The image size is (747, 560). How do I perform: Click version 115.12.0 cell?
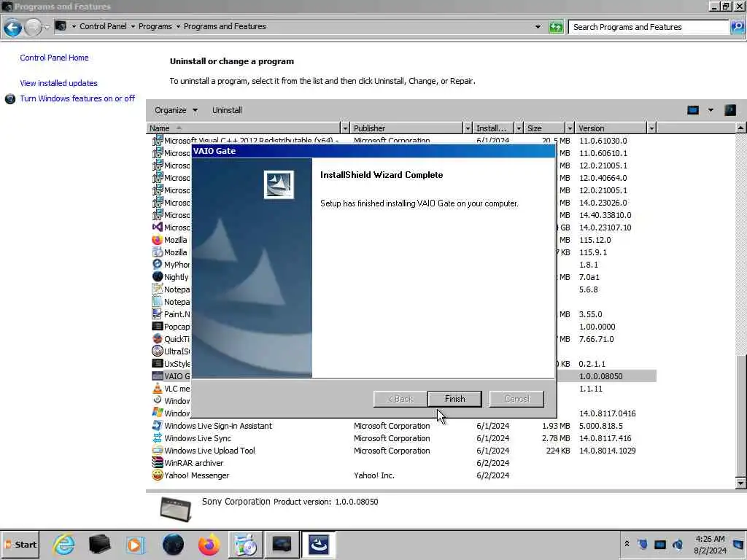click(595, 240)
